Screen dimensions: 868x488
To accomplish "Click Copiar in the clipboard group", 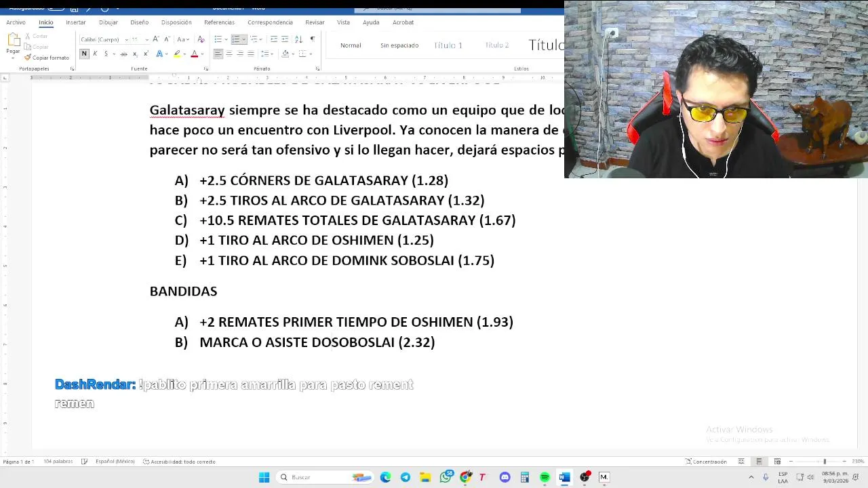I will click(35, 47).
